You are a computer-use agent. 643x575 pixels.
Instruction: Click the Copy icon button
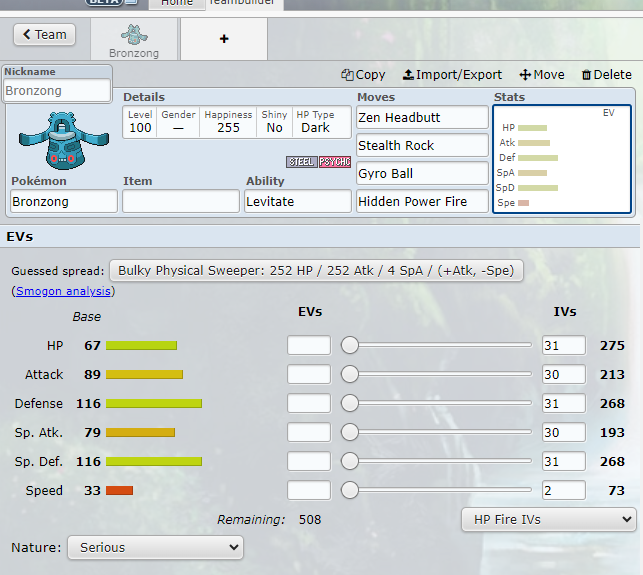click(363, 75)
